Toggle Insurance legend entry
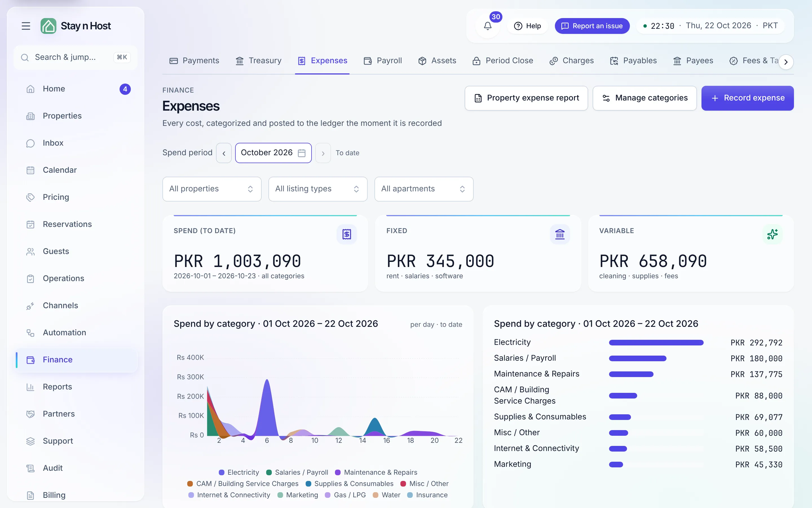 427,495
